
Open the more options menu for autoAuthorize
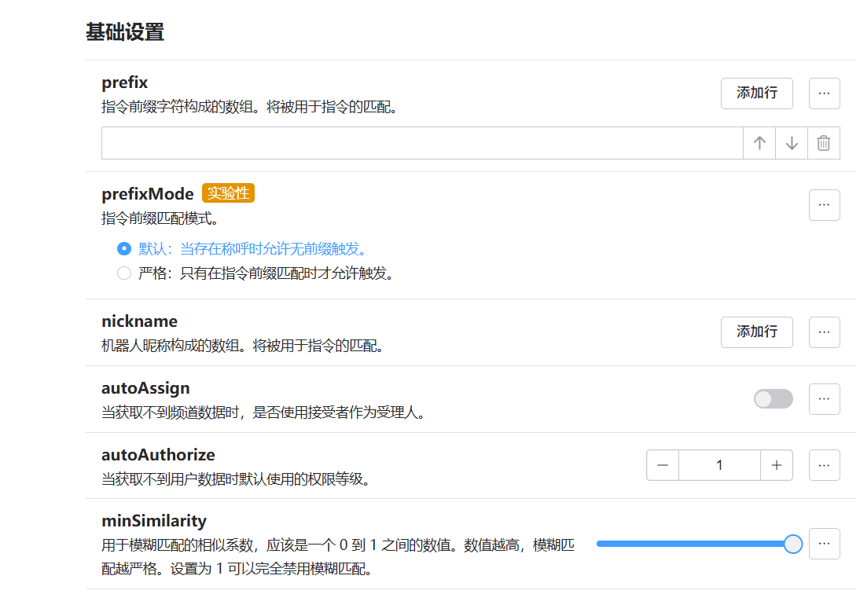pyautogui.click(x=825, y=465)
